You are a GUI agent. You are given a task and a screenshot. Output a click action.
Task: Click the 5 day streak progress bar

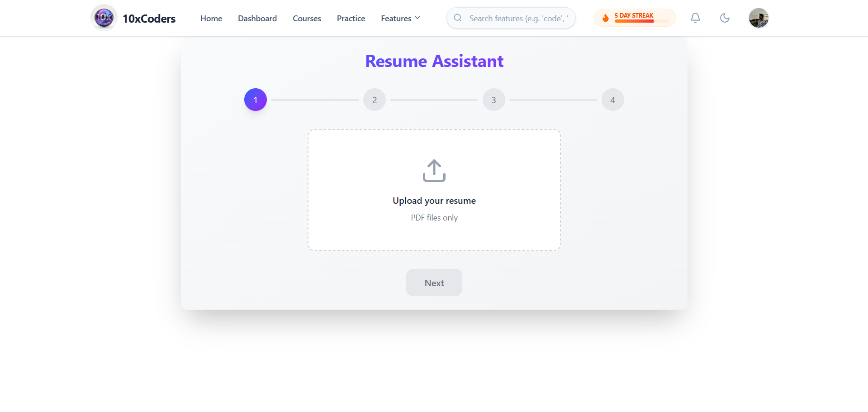point(641,21)
